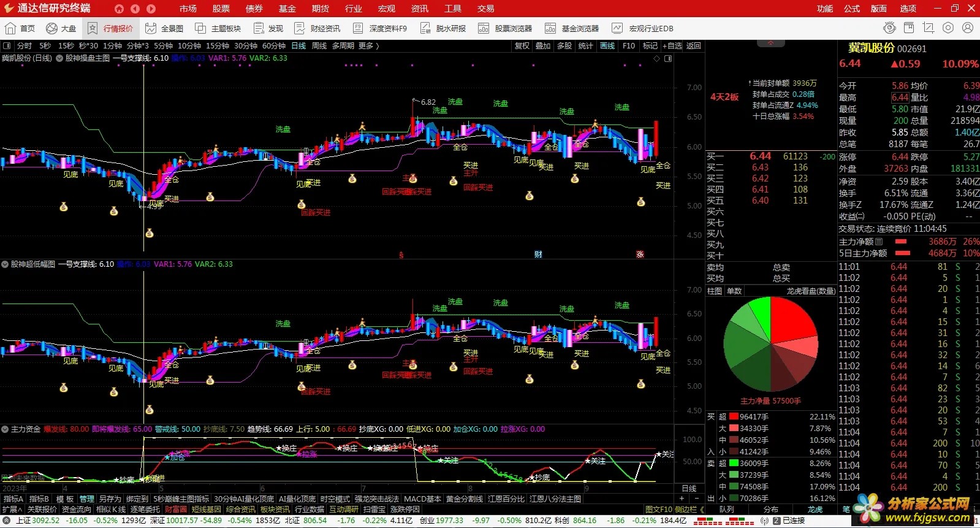Expand the 主力资金 indicator dropdown arrow
This screenshot has width=980, height=528.
[5, 429]
